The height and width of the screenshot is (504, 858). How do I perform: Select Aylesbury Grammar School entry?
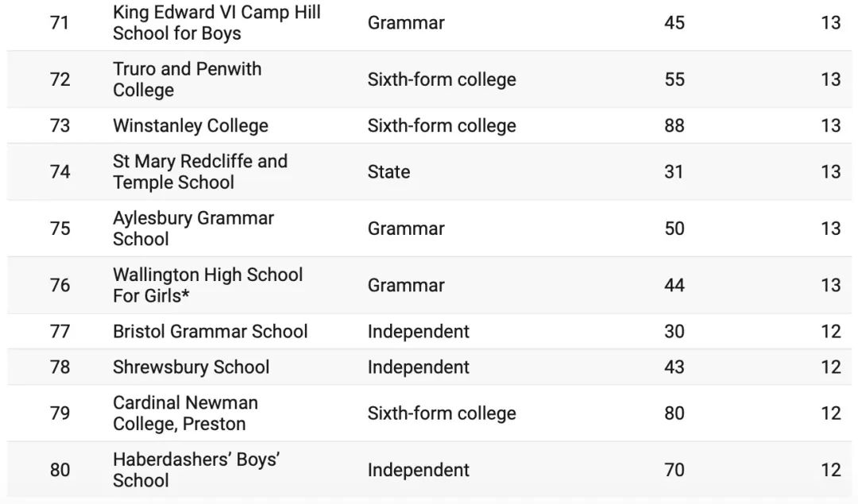click(x=193, y=229)
